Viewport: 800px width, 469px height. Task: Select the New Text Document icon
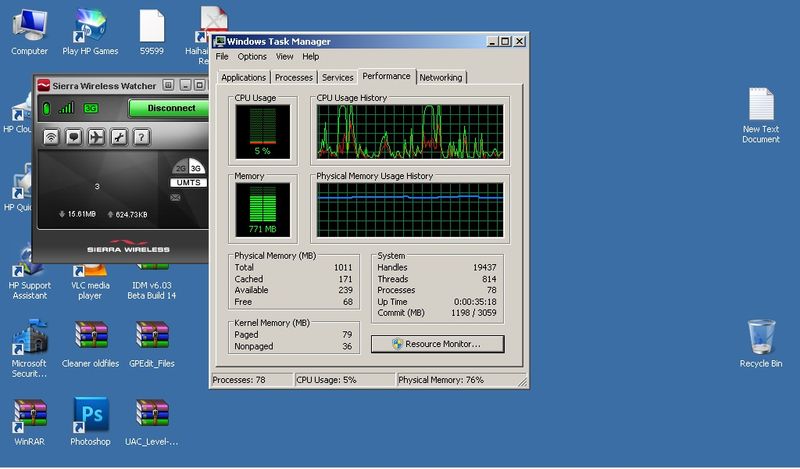(x=761, y=116)
